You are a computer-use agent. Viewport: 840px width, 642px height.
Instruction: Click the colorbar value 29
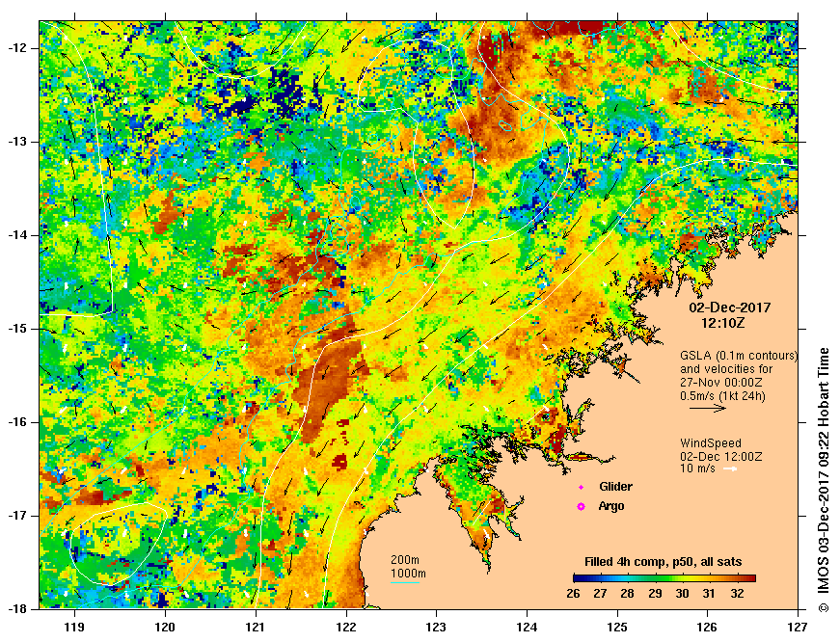[655, 594]
